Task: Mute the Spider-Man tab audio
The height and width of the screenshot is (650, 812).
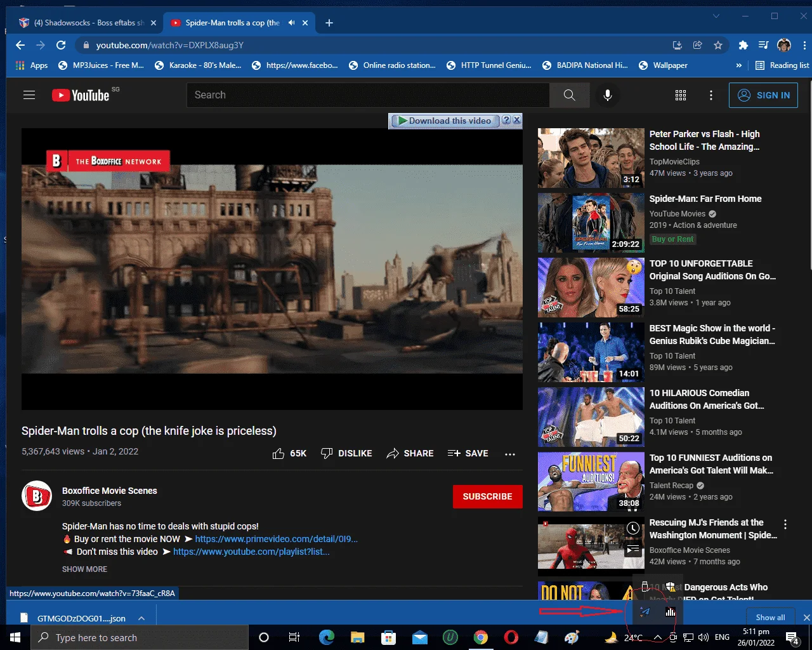Action: coord(291,23)
